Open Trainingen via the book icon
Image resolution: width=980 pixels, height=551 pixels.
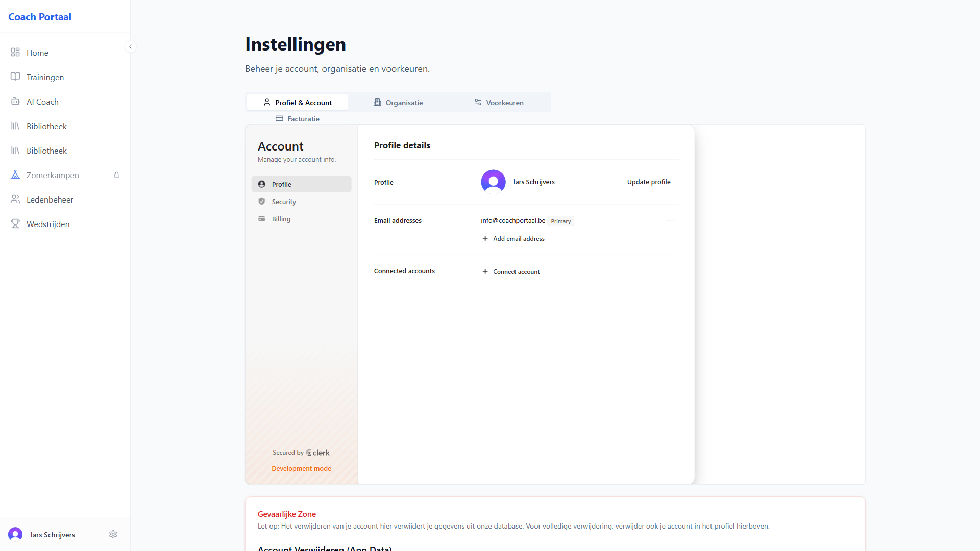coord(15,77)
